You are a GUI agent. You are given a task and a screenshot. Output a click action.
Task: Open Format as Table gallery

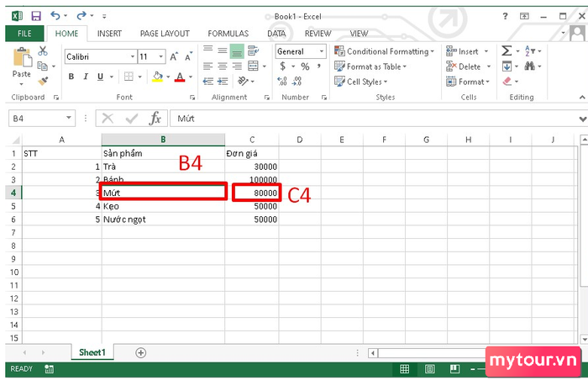point(371,66)
